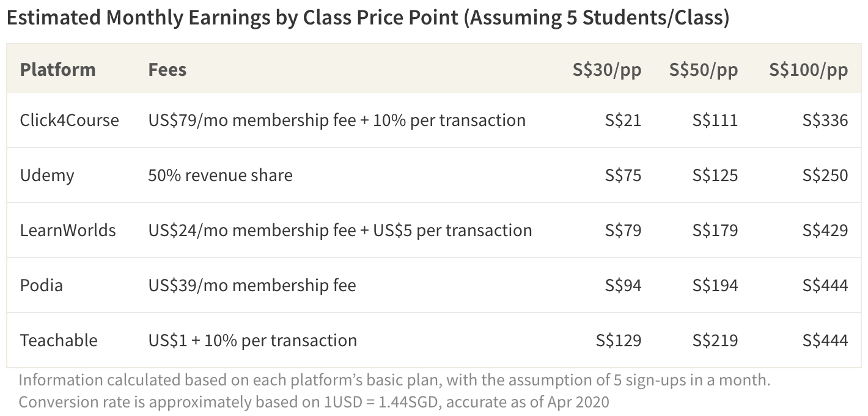Click the Click4Course platform name

(x=69, y=120)
